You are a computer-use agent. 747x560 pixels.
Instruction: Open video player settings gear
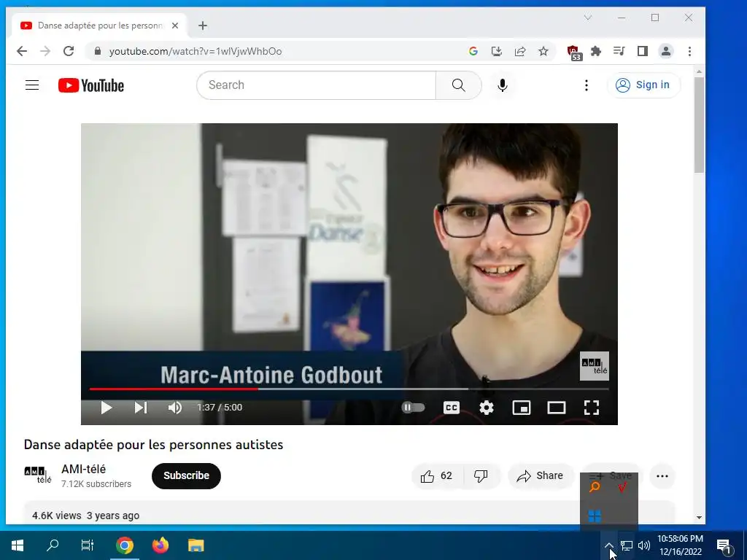[487, 408]
